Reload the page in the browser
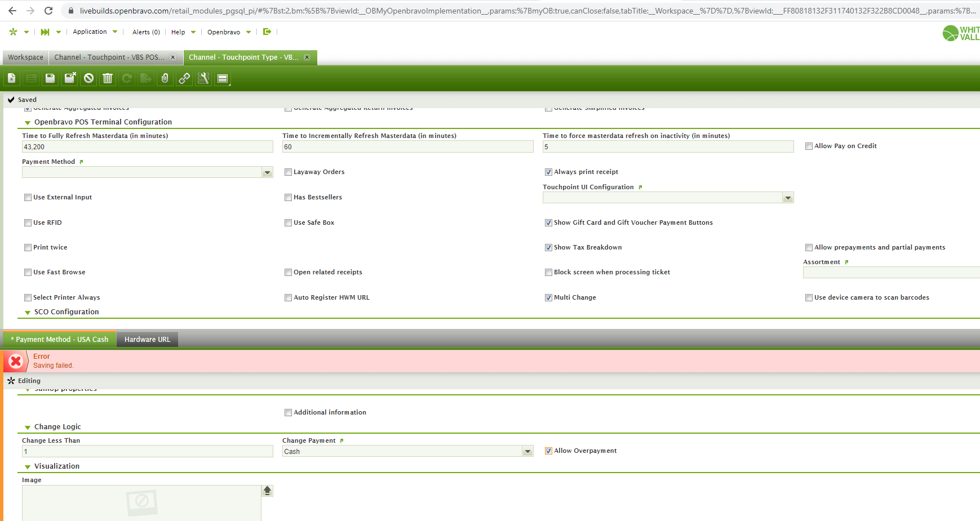The width and height of the screenshot is (980, 521). click(x=48, y=11)
